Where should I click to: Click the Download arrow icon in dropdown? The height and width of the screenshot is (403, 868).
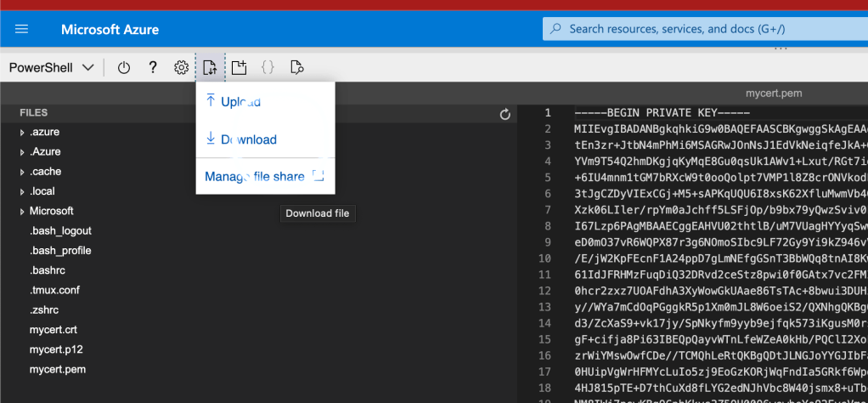pyautogui.click(x=211, y=139)
